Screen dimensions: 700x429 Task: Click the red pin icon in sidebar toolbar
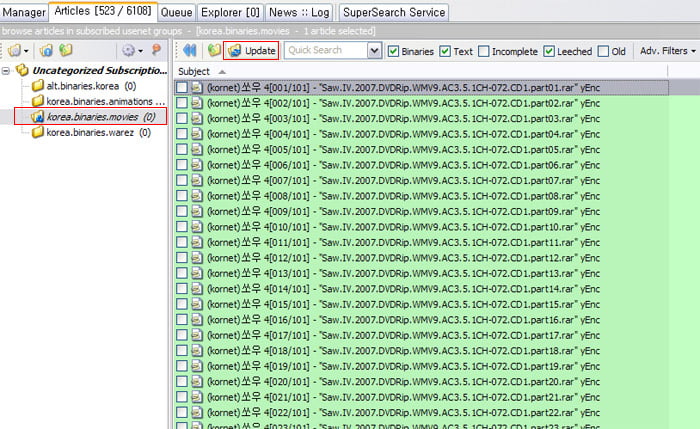(x=157, y=50)
